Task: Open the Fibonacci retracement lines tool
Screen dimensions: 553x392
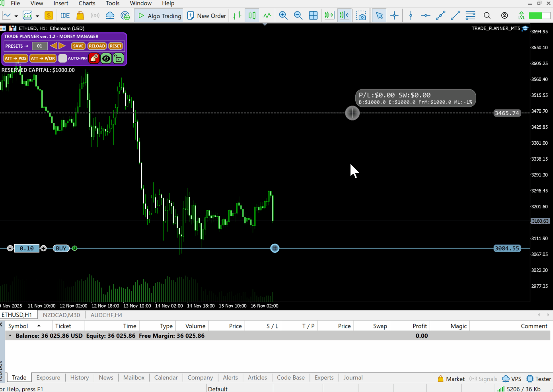Action: (x=471, y=16)
